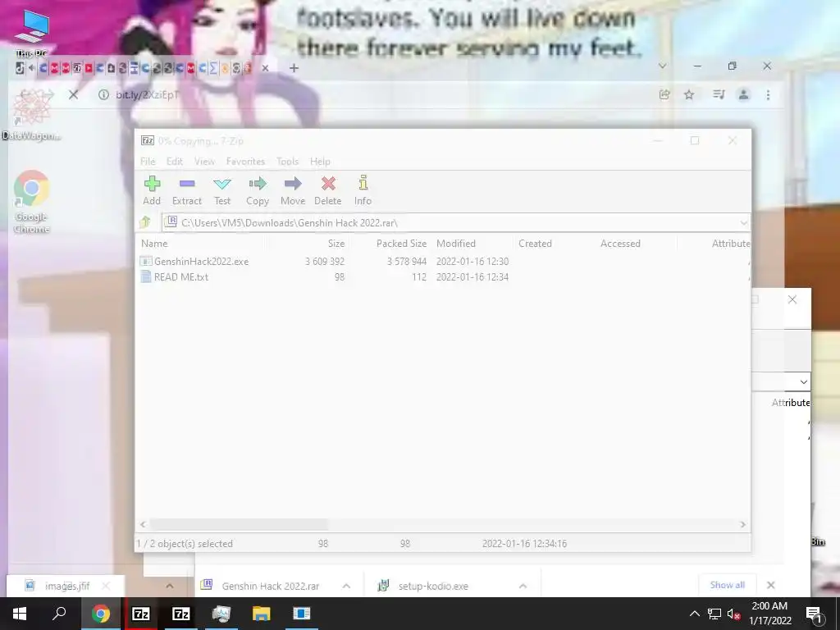Screen dimensions: 840x630
Task: Click the Add toolbar icon in 7-Zip
Action: (152, 190)
